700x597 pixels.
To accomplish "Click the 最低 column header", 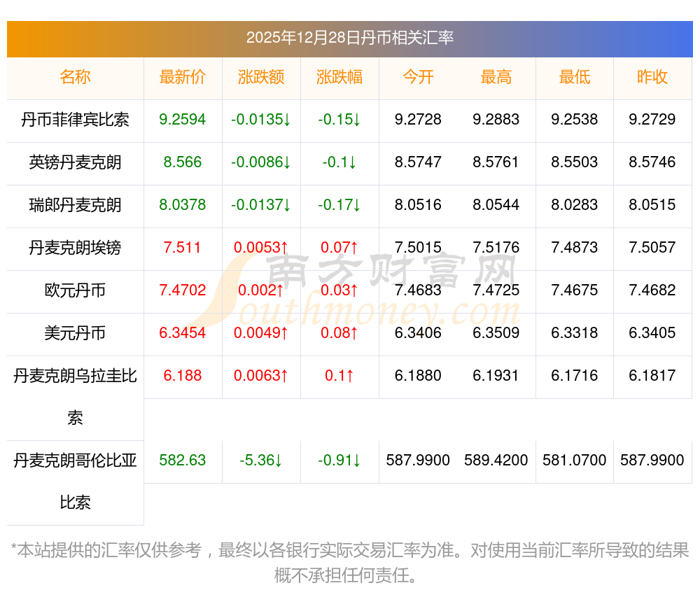I will pos(575,77).
